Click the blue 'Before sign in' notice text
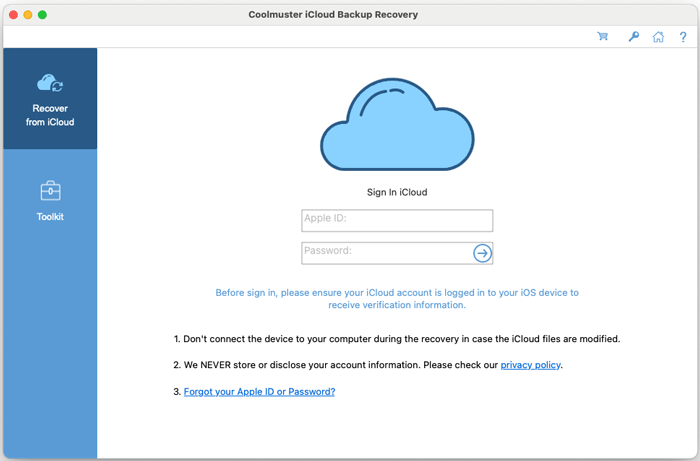The width and height of the screenshot is (700, 461). pos(397,299)
